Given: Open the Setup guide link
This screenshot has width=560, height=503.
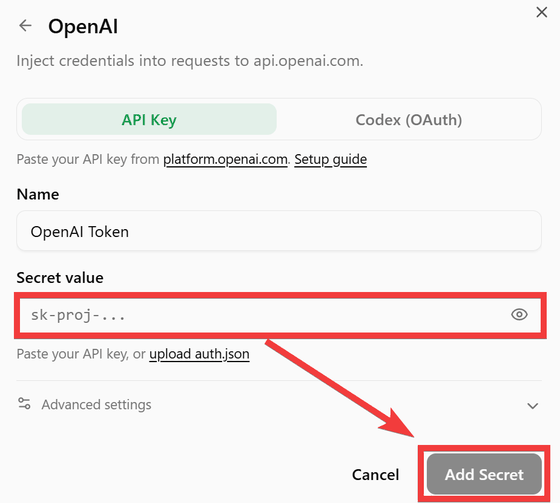Looking at the screenshot, I should tap(330, 159).
